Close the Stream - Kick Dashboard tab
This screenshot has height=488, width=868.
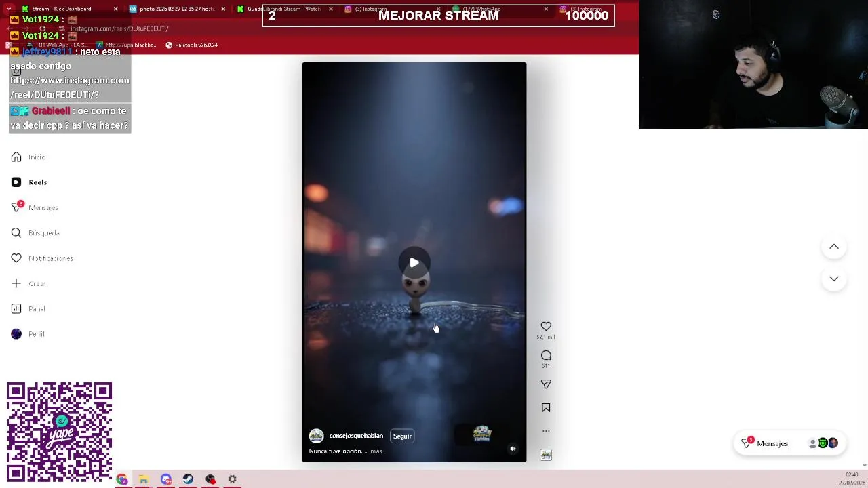(x=115, y=9)
